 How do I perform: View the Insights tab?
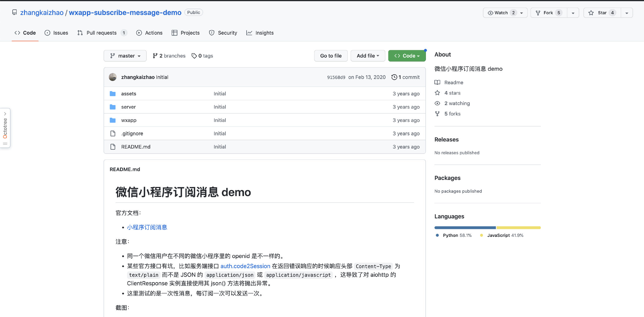[260, 33]
